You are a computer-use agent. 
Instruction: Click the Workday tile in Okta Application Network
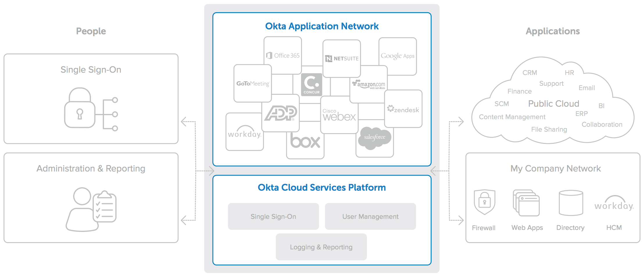pyautogui.click(x=244, y=132)
